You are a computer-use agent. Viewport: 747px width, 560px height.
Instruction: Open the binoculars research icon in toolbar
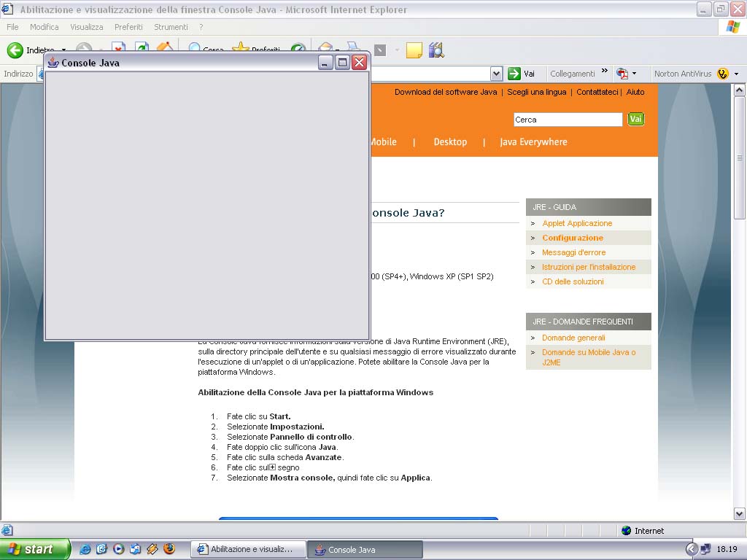tap(436, 50)
